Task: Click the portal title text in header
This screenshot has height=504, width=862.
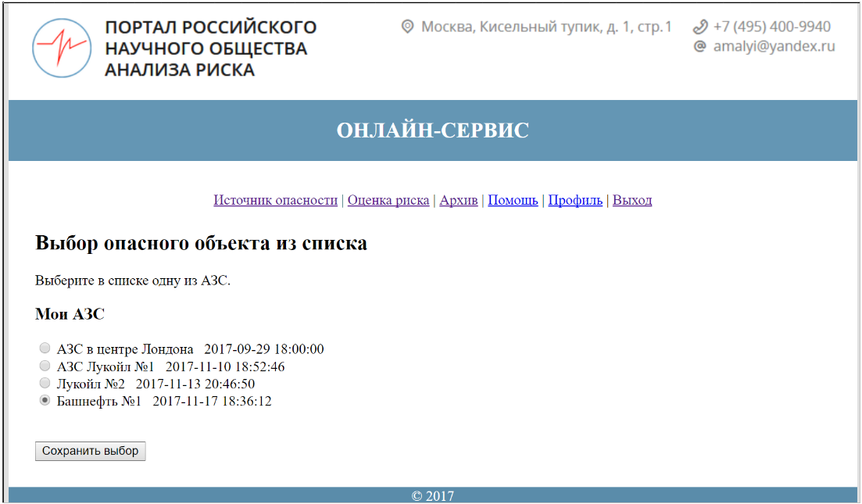Action: tap(210, 48)
